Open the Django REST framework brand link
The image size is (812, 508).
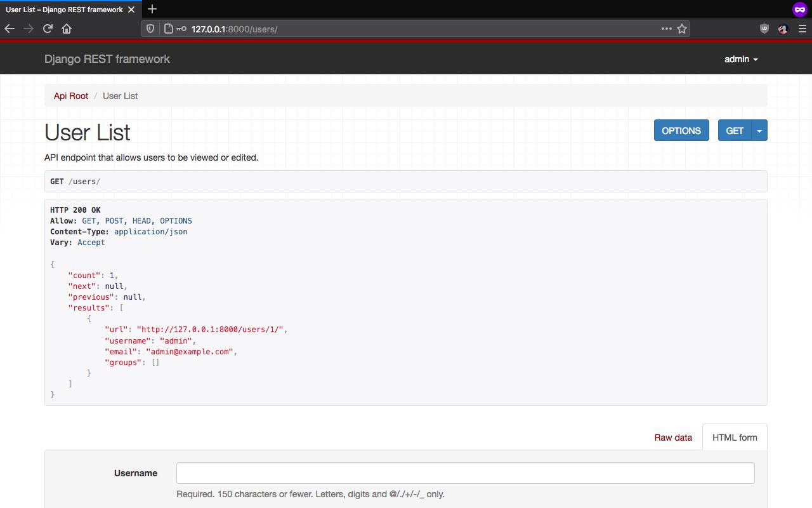tap(107, 59)
